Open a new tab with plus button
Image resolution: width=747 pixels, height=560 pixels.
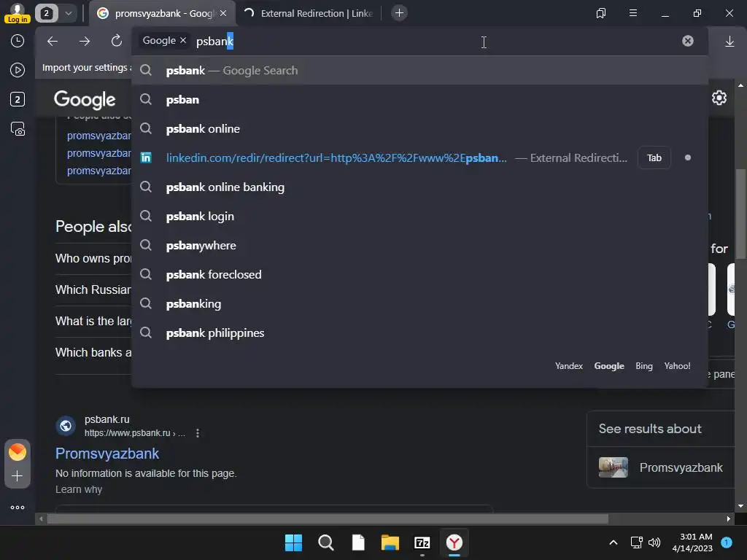(399, 13)
